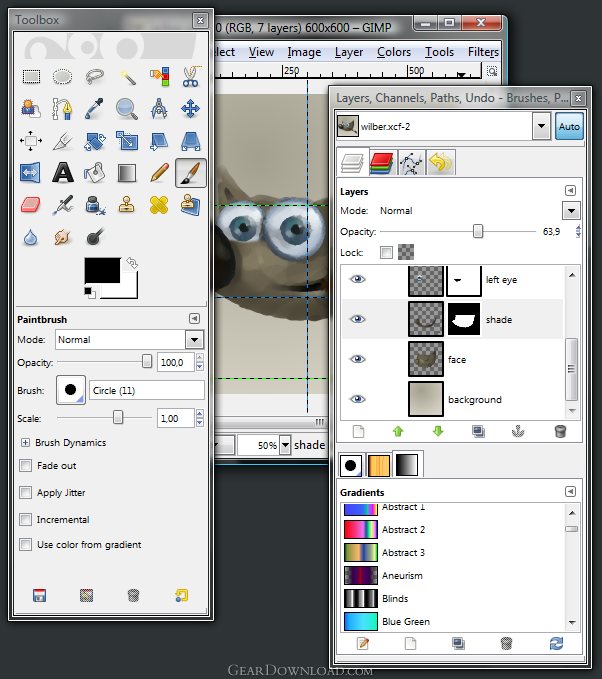Expand the Brush Dynamics section
The height and width of the screenshot is (679, 602).
pos(25,442)
